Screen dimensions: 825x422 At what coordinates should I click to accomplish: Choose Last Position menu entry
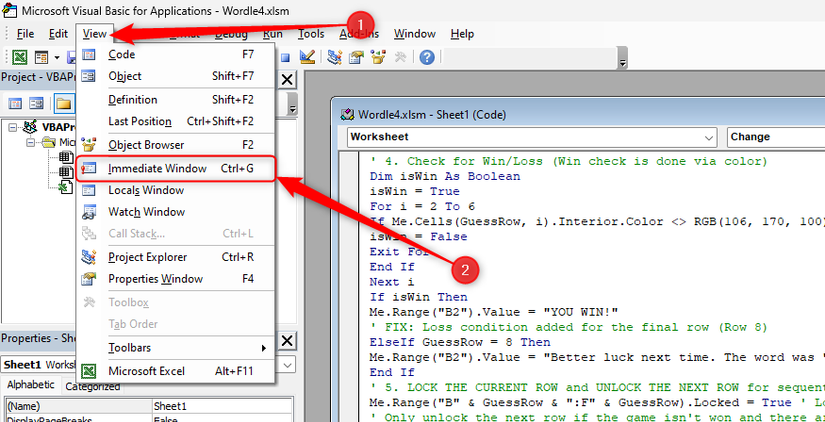175,121
